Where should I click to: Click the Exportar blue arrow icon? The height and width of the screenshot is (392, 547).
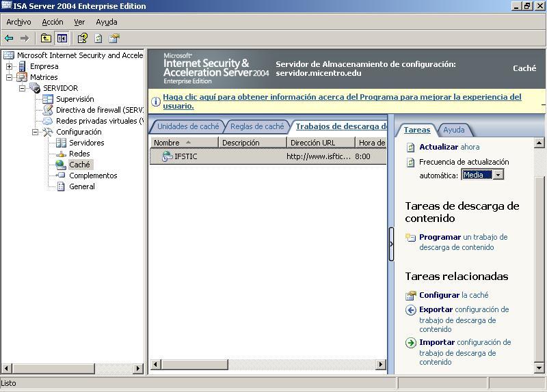[x=411, y=310]
